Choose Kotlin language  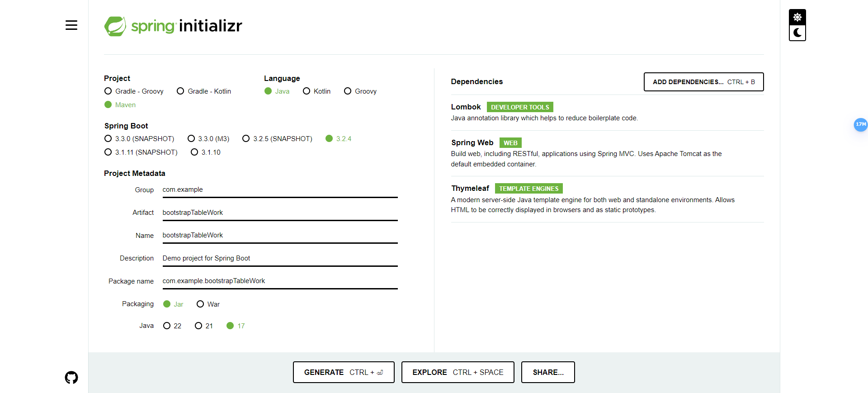click(x=316, y=91)
